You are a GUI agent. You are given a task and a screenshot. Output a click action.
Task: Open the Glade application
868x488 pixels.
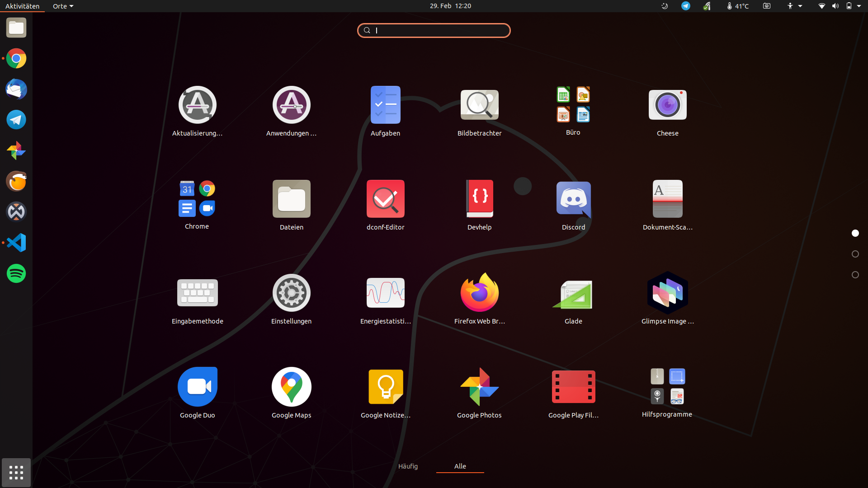(x=573, y=294)
